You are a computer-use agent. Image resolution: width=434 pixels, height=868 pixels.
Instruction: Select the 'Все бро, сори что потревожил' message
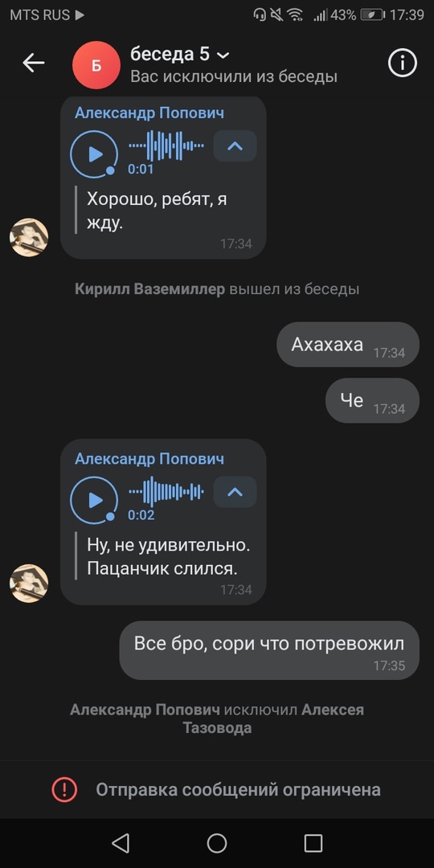click(x=269, y=650)
